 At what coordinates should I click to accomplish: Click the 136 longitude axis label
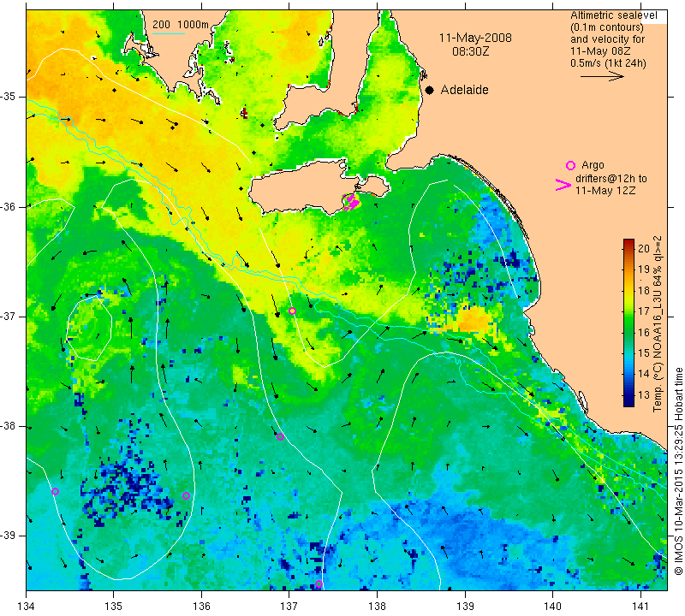pos(201,607)
